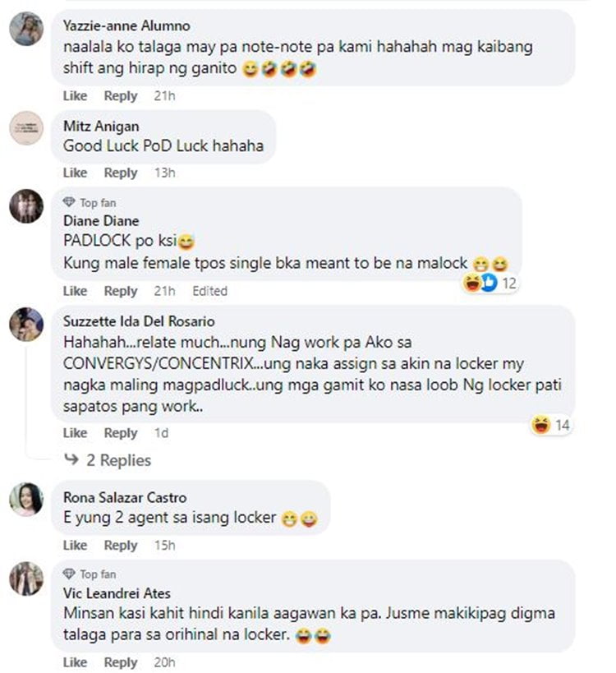Reply to Mitz Anigan's comment
The image size is (616, 673).
[x=121, y=173]
